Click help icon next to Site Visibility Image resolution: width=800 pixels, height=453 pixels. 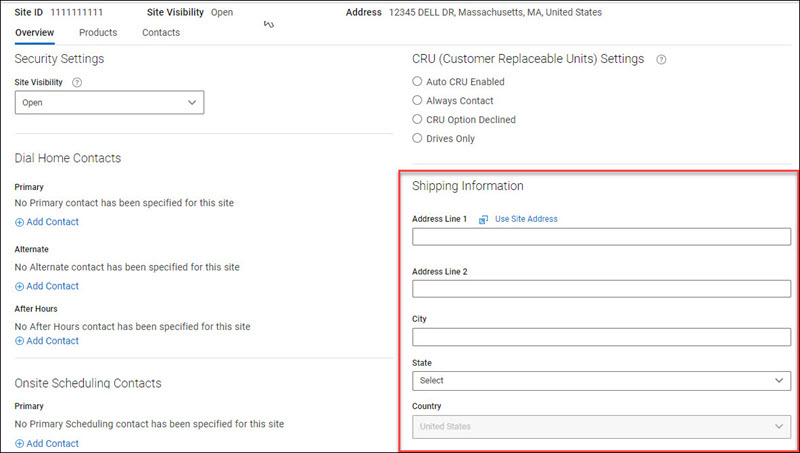point(77,82)
